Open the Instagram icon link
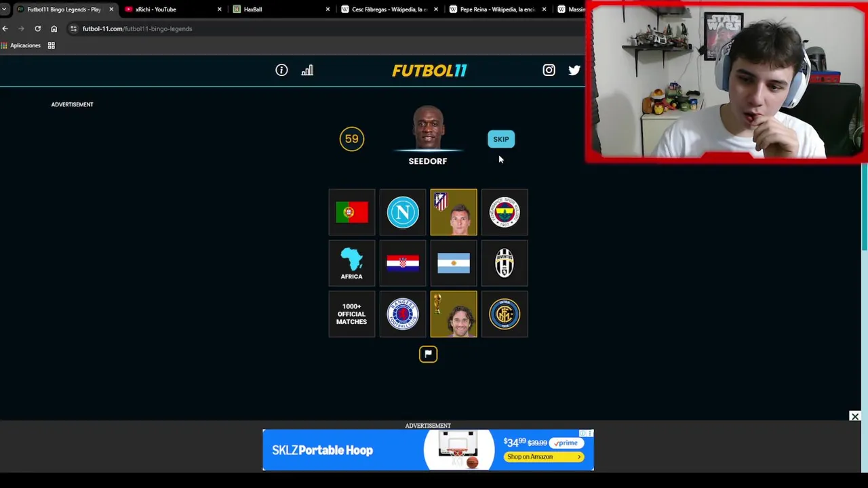868x488 pixels. click(x=549, y=70)
